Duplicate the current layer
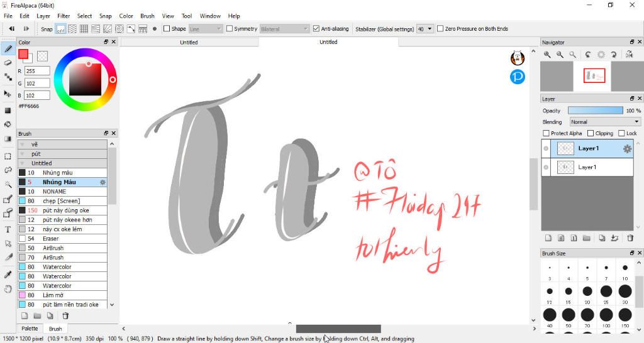This screenshot has height=343, width=644. pos(602,238)
